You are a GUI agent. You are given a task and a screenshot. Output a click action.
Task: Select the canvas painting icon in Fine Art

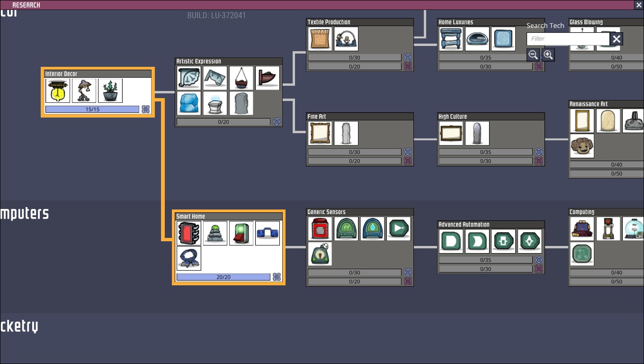coord(320,133)
